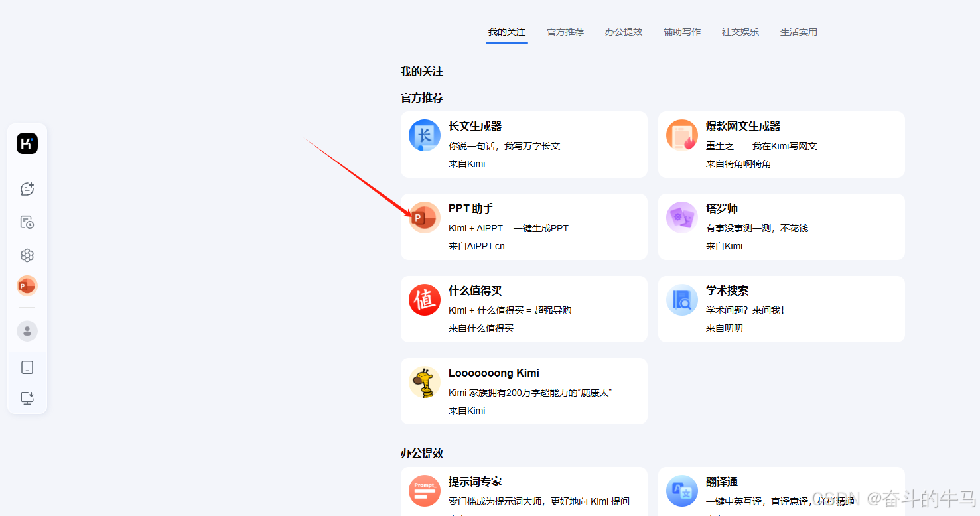The width and height of the screenshot is (980, 516).
Task: Open the Kimi+ apps icon in sidebar
Action: click(x=27, y=255)
